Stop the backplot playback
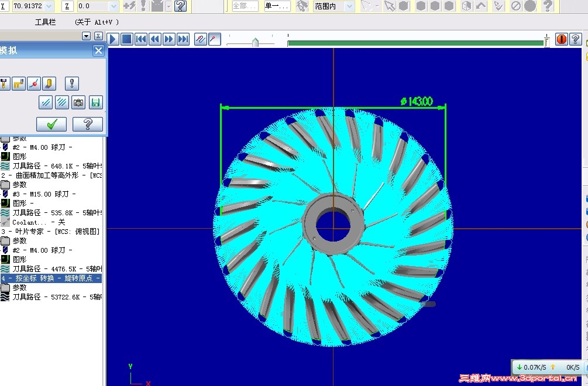588x386 pixels. tap(127, 39)
